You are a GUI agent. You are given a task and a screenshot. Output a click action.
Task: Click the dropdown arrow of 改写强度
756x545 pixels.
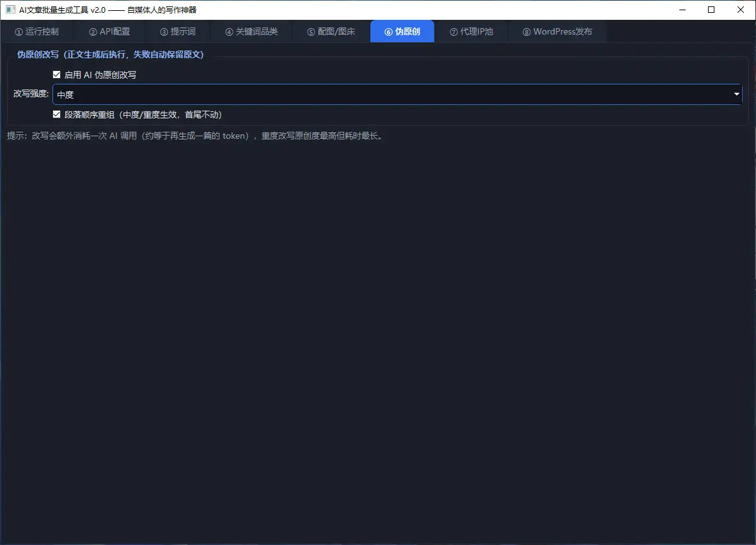pyautogui.click(x=736, y=95)
